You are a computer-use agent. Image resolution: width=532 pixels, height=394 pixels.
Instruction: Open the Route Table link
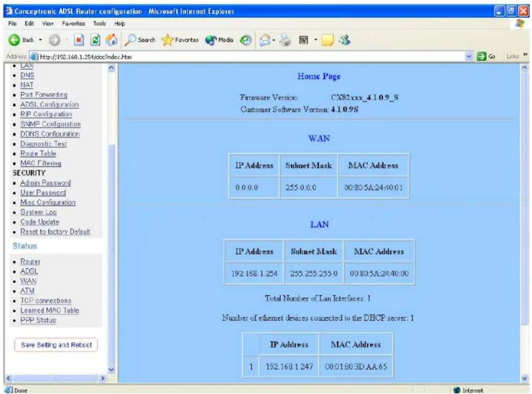38,154
